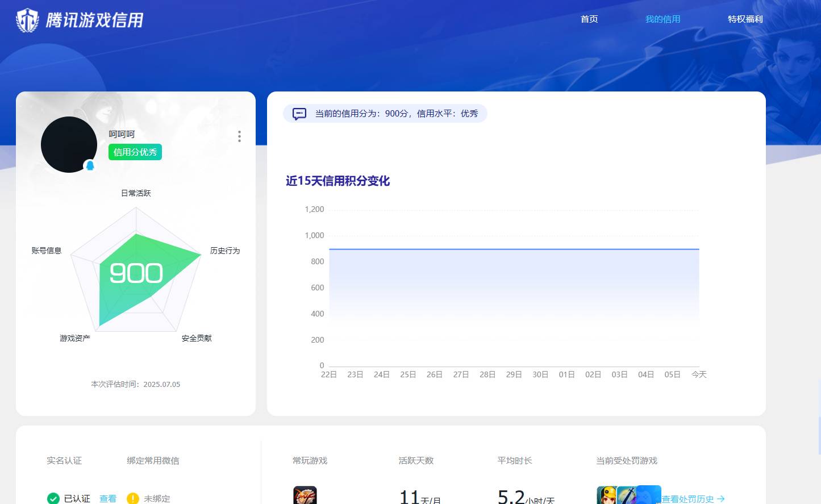
Task: Click the 查看 link next to 已认证
Action: [108, 498]
